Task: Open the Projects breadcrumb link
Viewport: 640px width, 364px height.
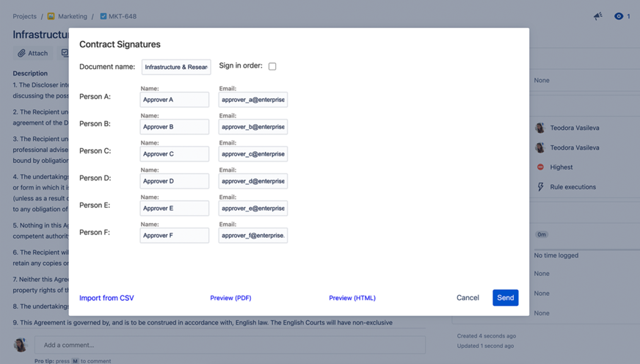Action: (24, 16)
